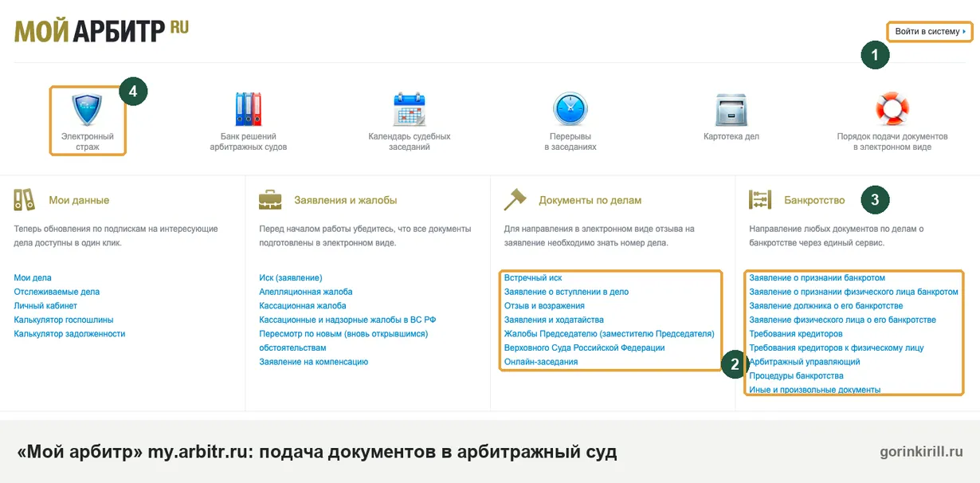
Task: Select Иск (заявление) link
Action: [x=291, y=278]
